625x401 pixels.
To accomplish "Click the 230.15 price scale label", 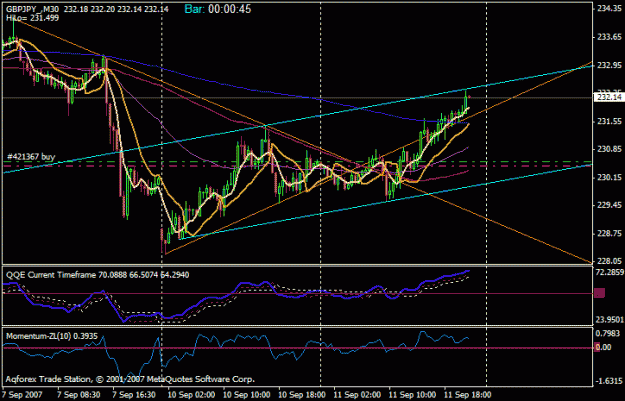I will (x=609, y=177).
